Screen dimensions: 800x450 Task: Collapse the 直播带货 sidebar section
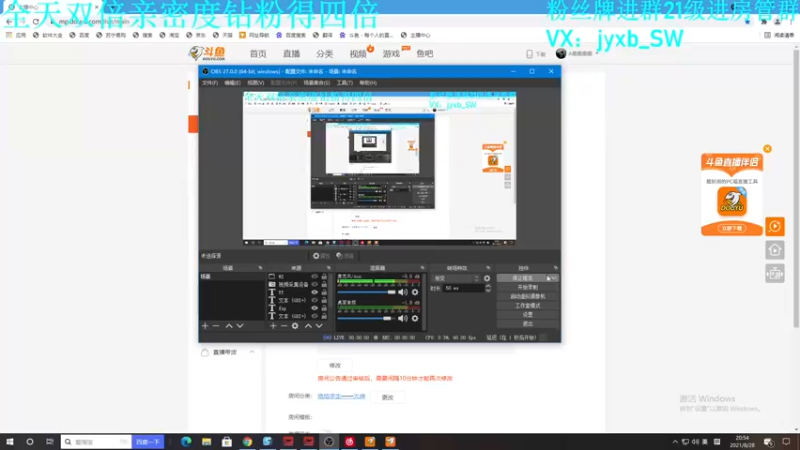[x=252, y=352]
